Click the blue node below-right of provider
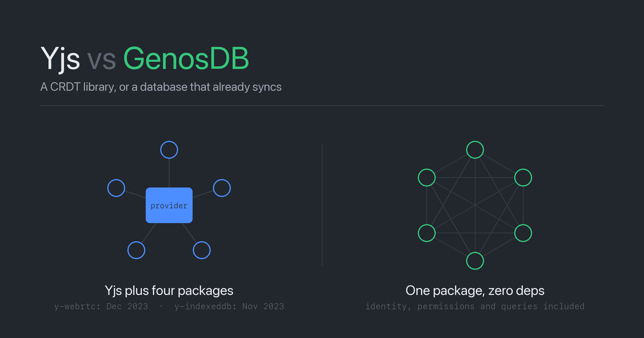This screenshot has width=644, height=338. click(x=202, y=250)
